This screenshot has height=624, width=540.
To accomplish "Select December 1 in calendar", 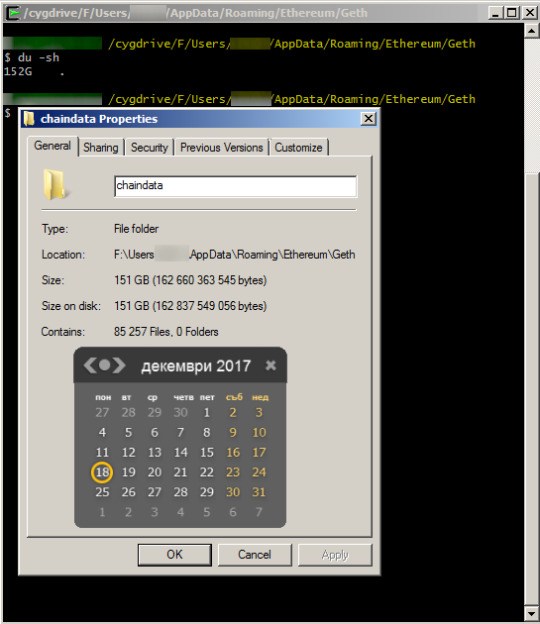I will [207, 413].
